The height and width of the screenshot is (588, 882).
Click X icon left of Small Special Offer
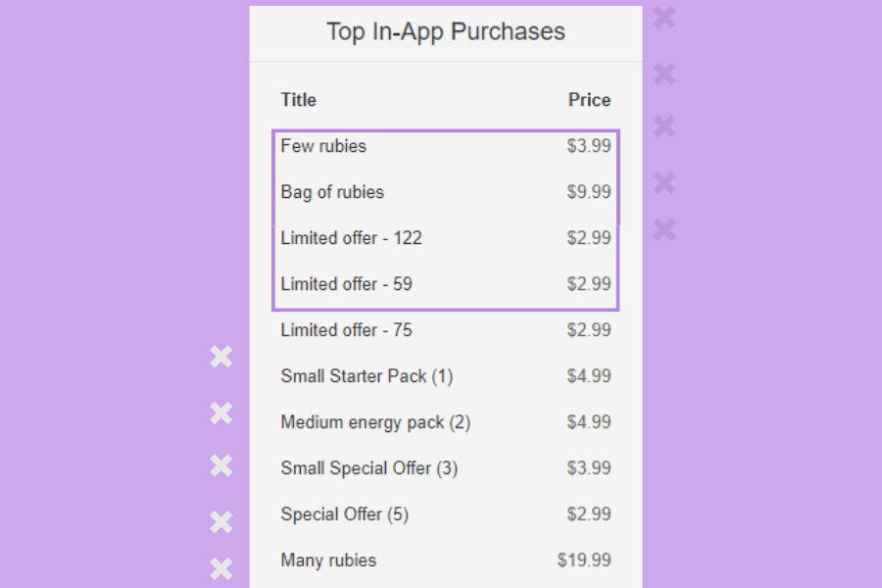click(221, 465)
